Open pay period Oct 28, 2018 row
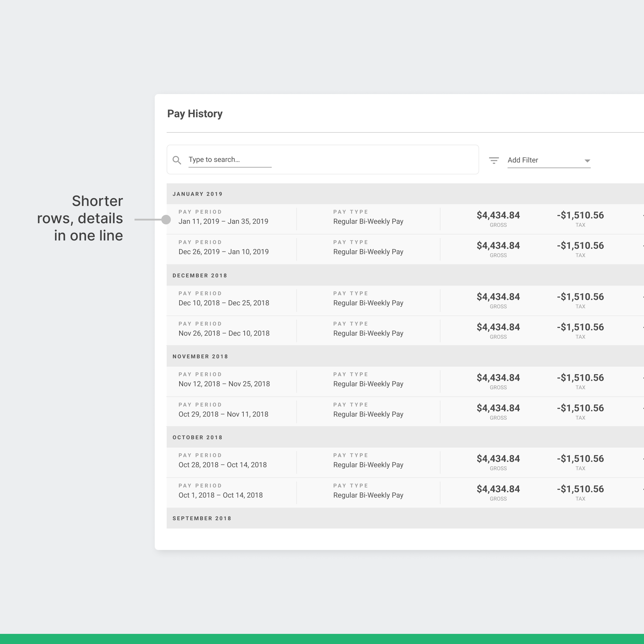 (223, 465)
